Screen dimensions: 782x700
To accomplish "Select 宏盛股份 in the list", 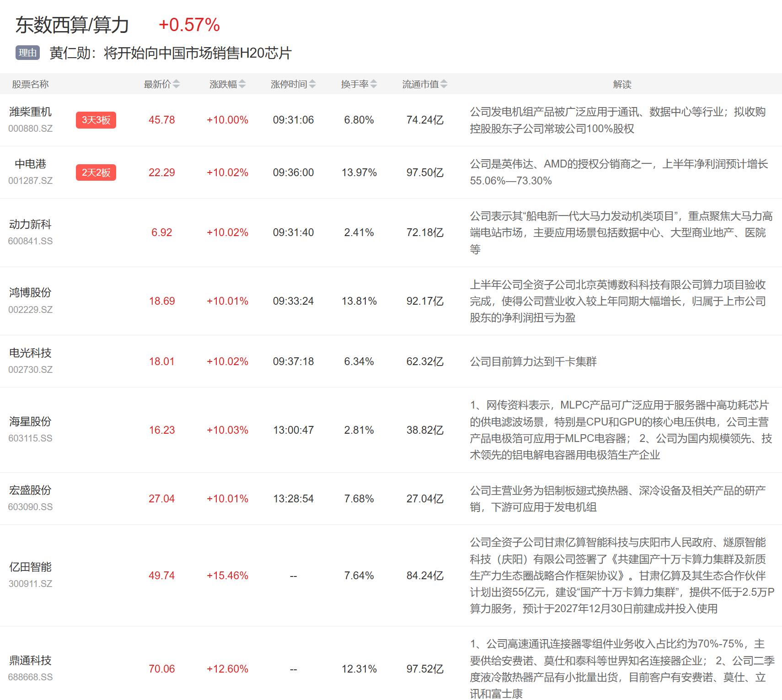I will [30, 490].
